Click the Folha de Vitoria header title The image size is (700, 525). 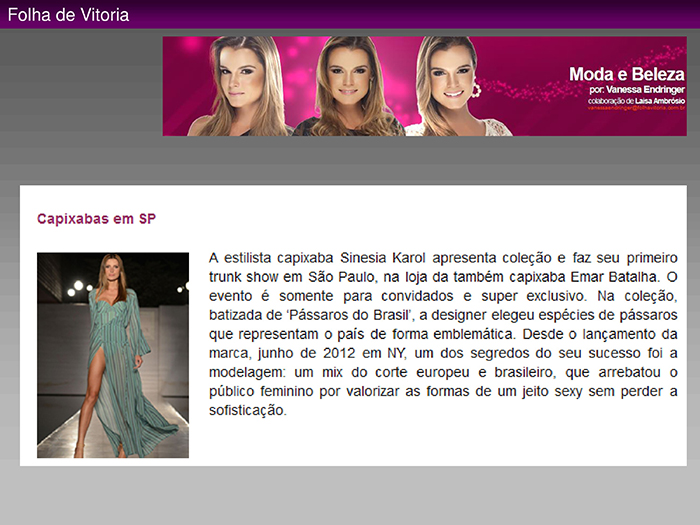pos(68,15)
